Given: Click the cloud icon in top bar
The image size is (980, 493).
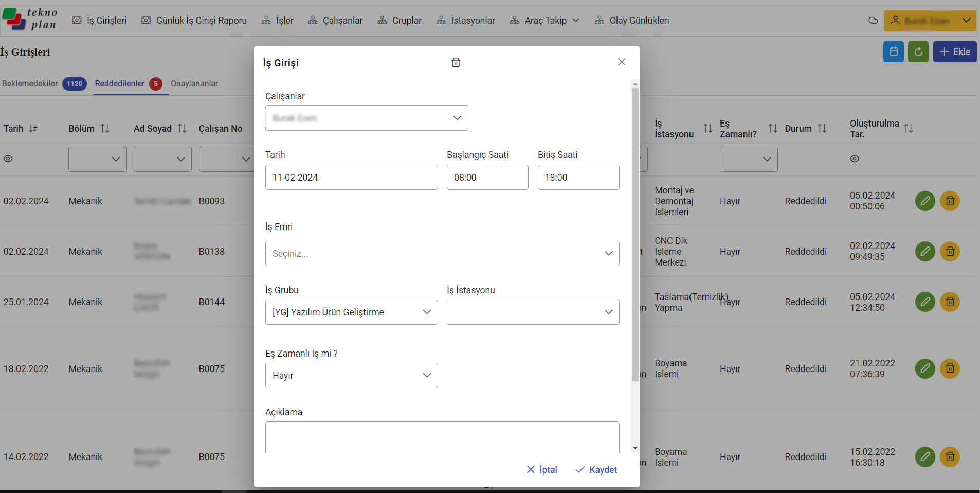Looking at the screenshot, I should click(x=873, y=21).
